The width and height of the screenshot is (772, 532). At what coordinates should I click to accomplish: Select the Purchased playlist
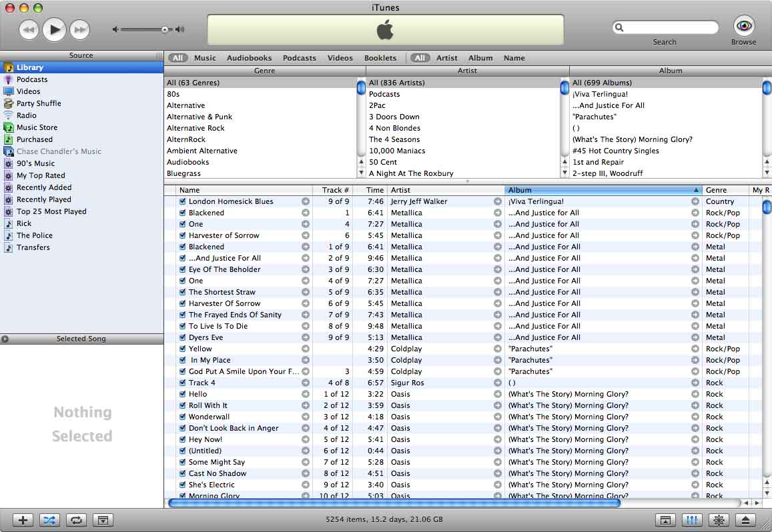tap(81, 139)
